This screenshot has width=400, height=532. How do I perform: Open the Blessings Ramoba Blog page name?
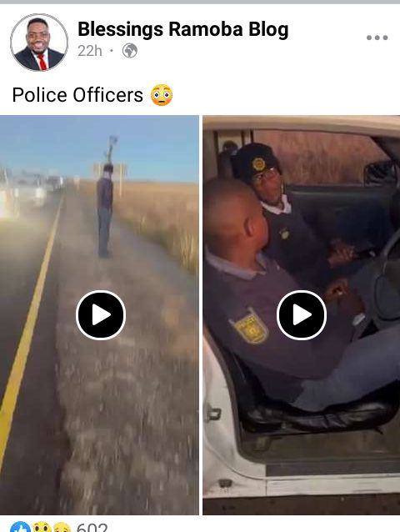tap(183, 29)
